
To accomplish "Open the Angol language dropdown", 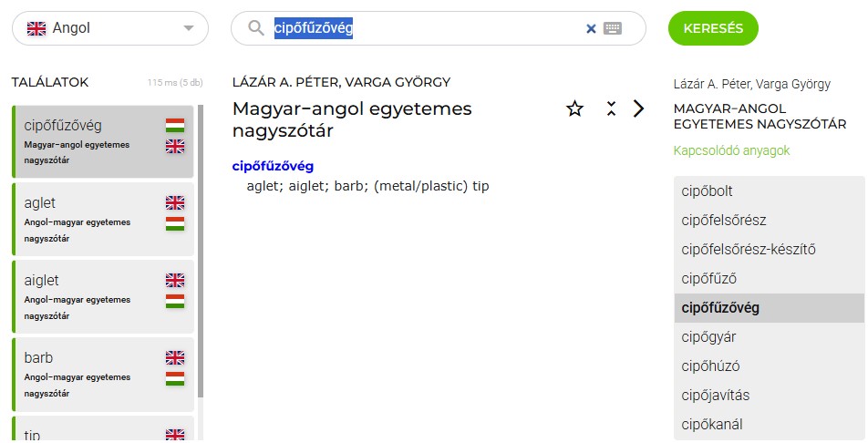I will pyautogui.click(x=110, y=28).
